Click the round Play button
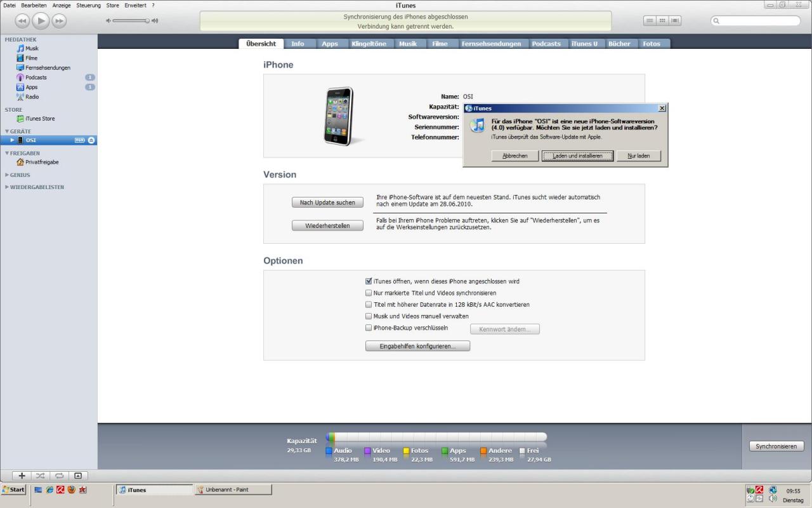Viewport: 812px width, 508px height. tap(41, 21)
